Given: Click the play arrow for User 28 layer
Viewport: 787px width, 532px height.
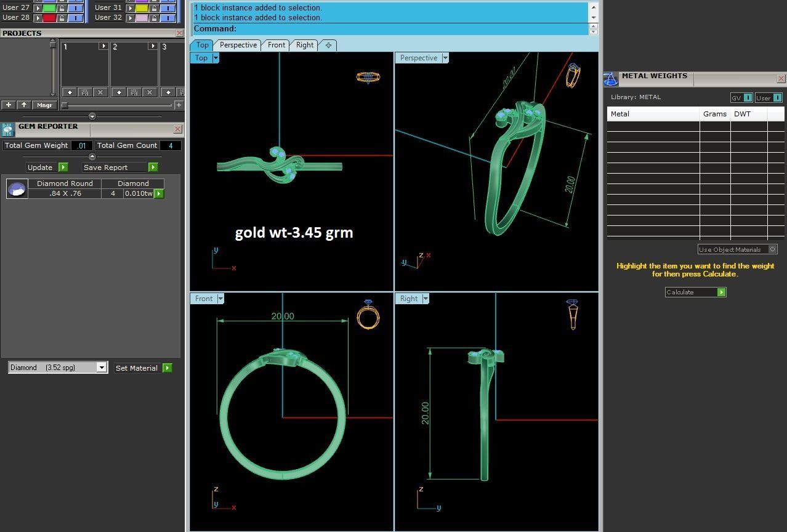Looking at the screenshot, I should coord(38,18).
